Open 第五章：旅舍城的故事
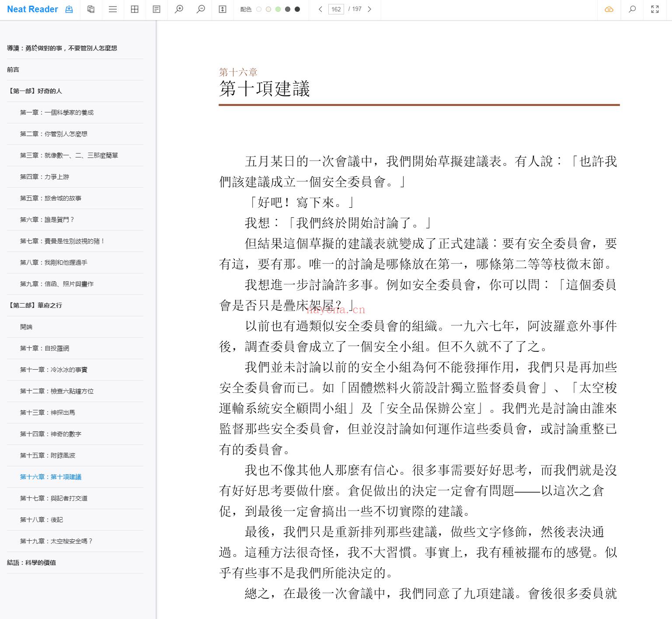 (x=51, y=198)
